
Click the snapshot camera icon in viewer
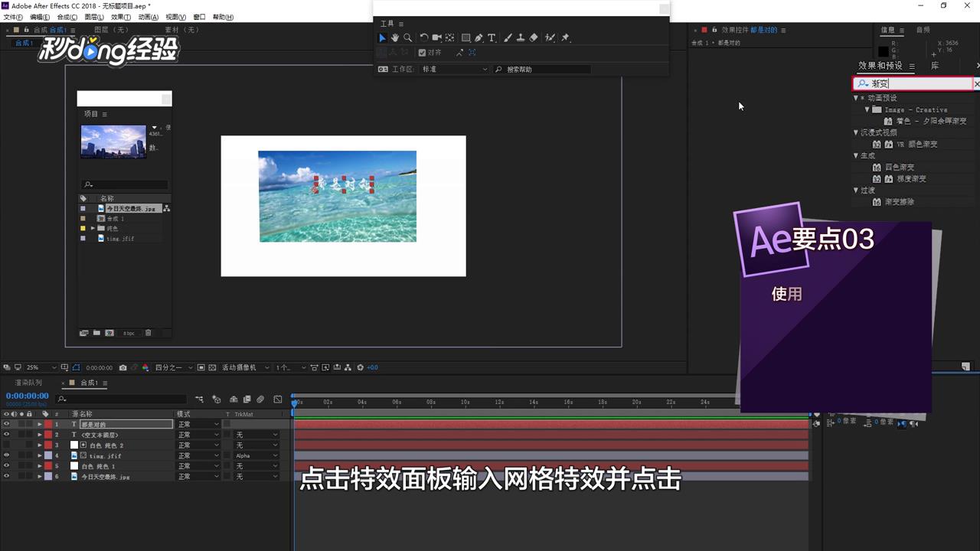click(122, 367)
